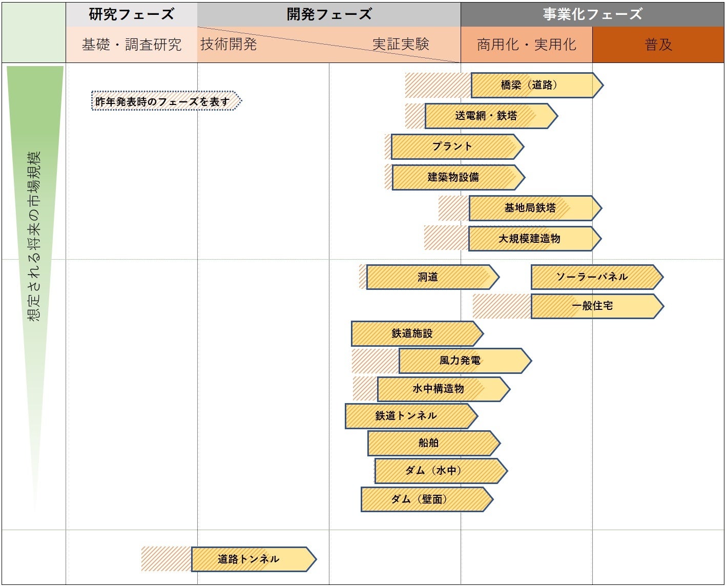Click the 道路トンネル arrow

(254, 559)
